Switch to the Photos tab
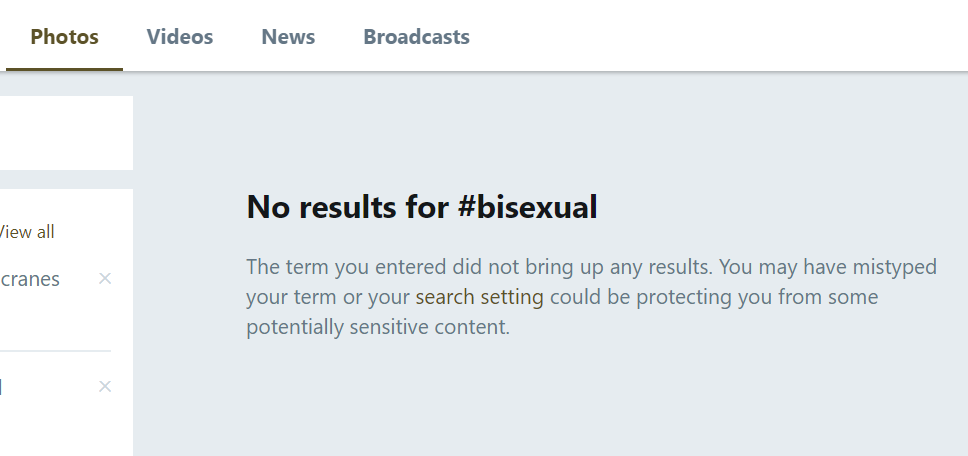 [65, 37]
